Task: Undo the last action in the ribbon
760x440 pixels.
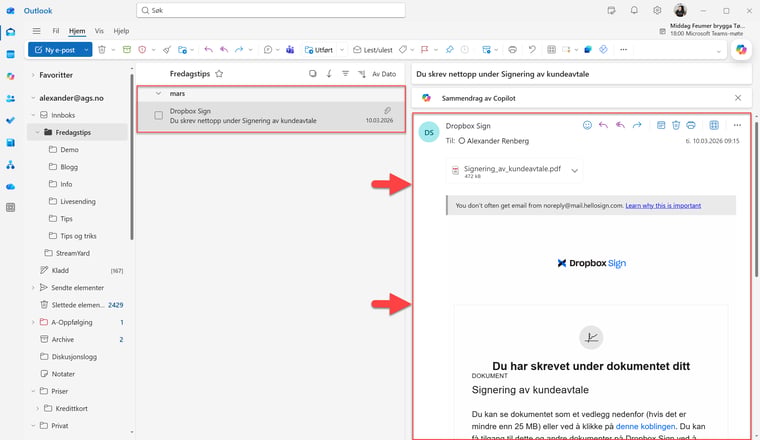Action: pyautogui.click(x=532, y=49)
